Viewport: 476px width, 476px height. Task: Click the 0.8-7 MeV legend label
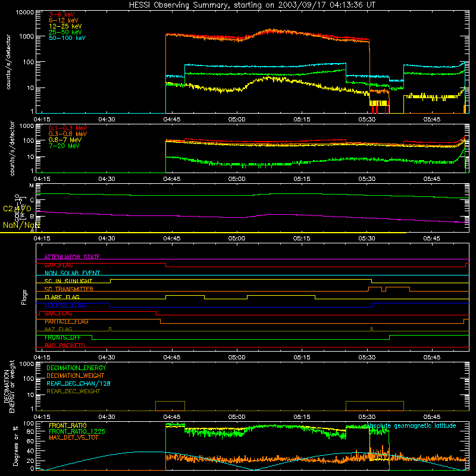click(65, 140)
